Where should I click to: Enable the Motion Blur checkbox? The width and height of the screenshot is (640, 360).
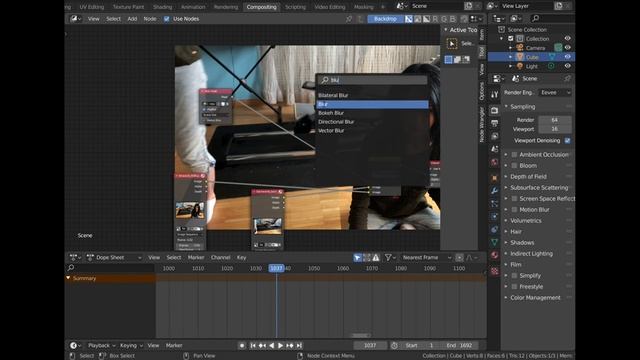pos(514,210)
